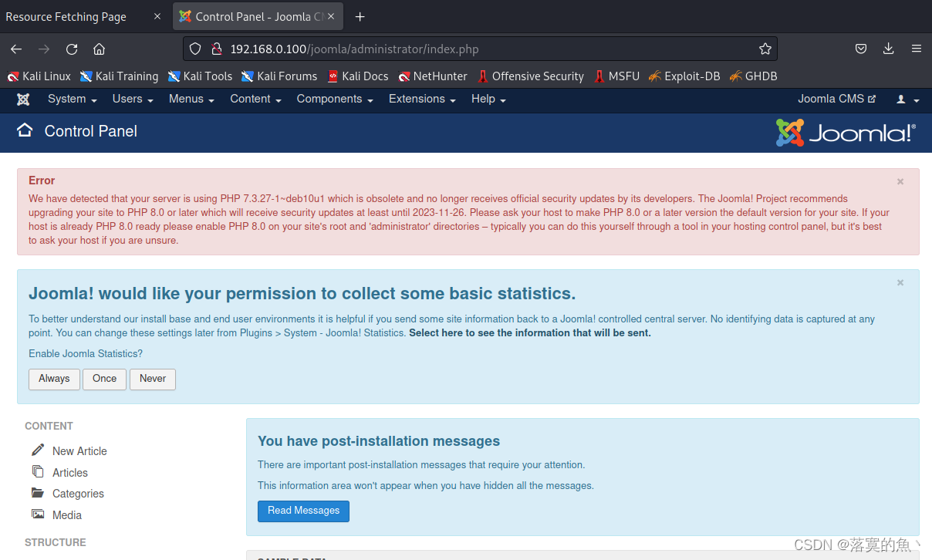Open Kali Docs bookmark
This screenshot has height=560, width=932.
click(x=357, y=76)
